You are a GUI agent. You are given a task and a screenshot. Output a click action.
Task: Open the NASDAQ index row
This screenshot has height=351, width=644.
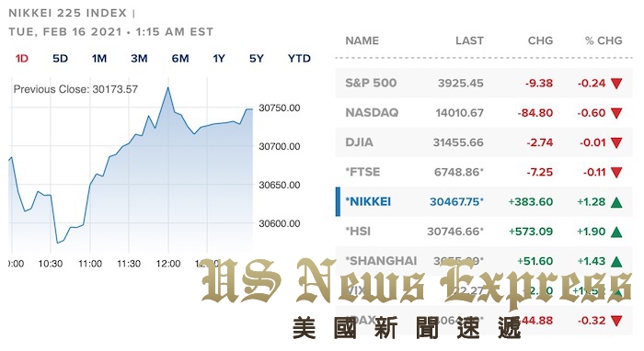(x=484, y=113)
